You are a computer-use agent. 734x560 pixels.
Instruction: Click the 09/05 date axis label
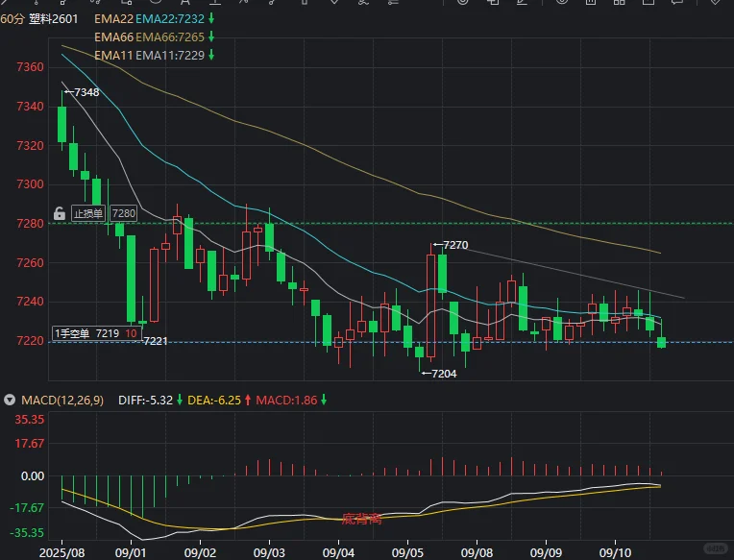click(407, 553)
